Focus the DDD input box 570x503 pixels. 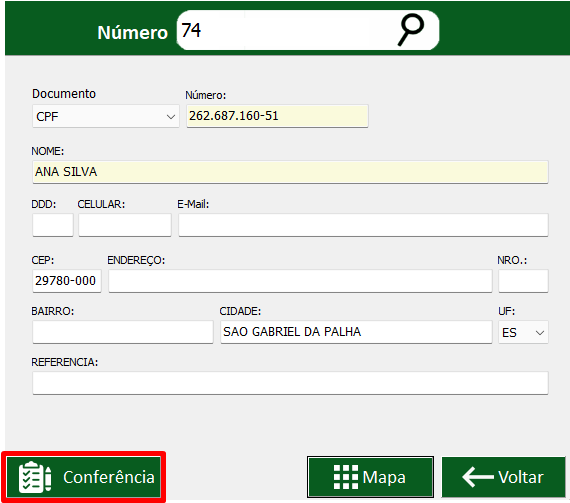click(x=53, y=225)
